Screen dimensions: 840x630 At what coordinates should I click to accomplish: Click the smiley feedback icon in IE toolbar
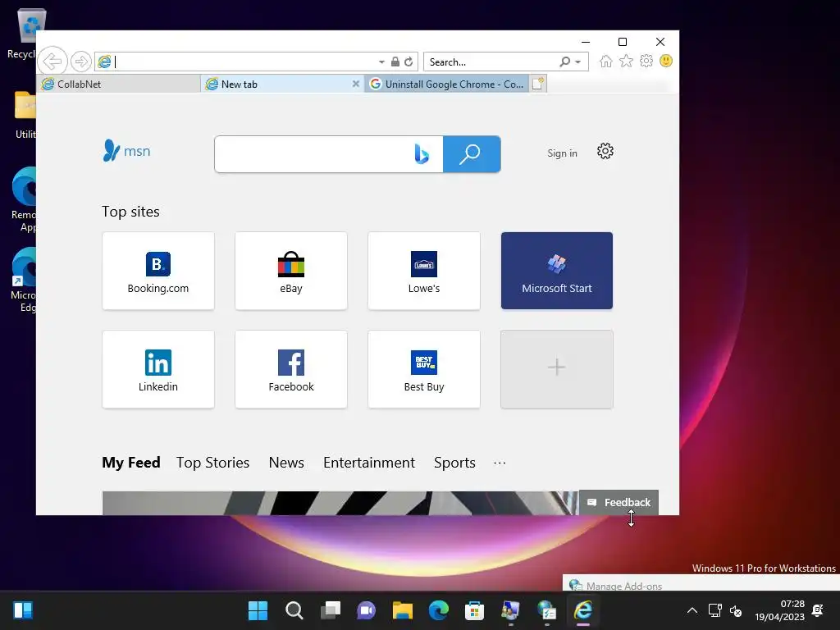point(666,61)
